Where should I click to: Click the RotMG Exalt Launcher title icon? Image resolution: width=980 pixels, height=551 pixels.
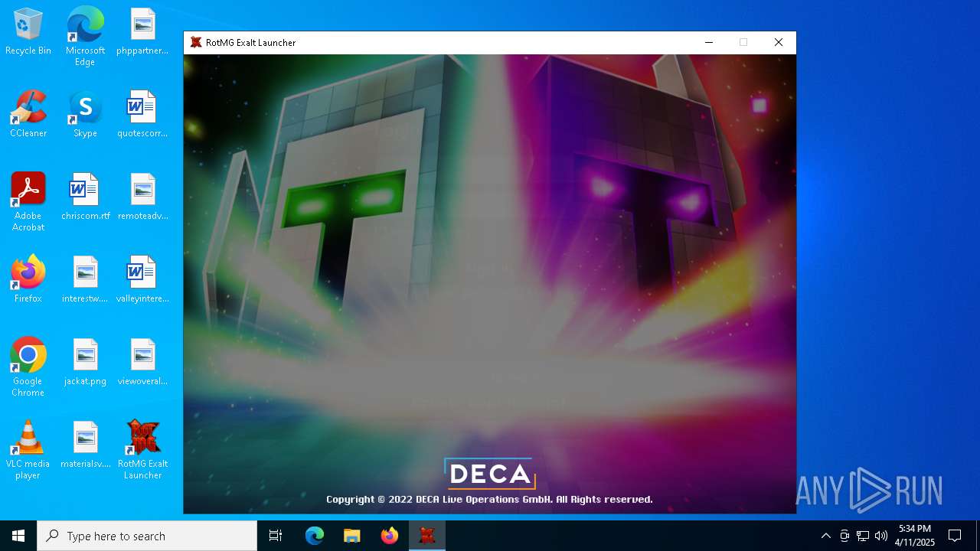point(196,43)
